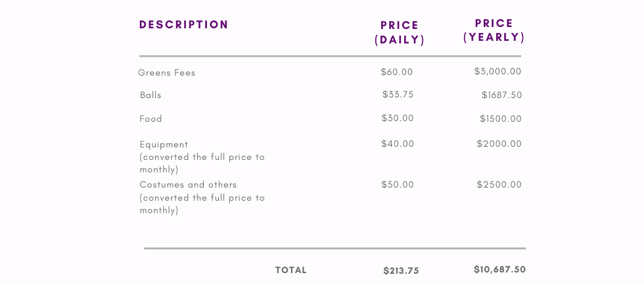Click the $1500.00 yearly food price

pyautogui.click(x=501, y=119)
